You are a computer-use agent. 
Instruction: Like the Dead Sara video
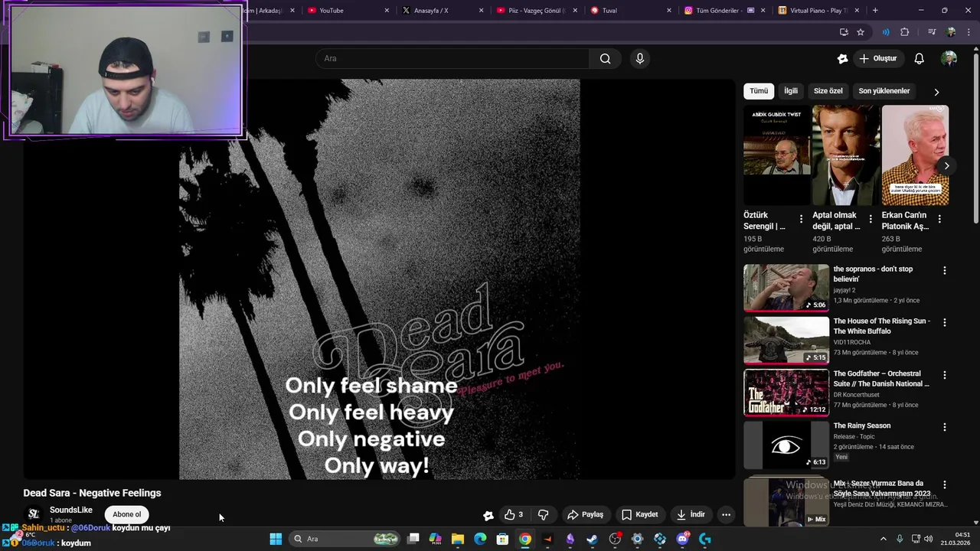pos(514,514)
